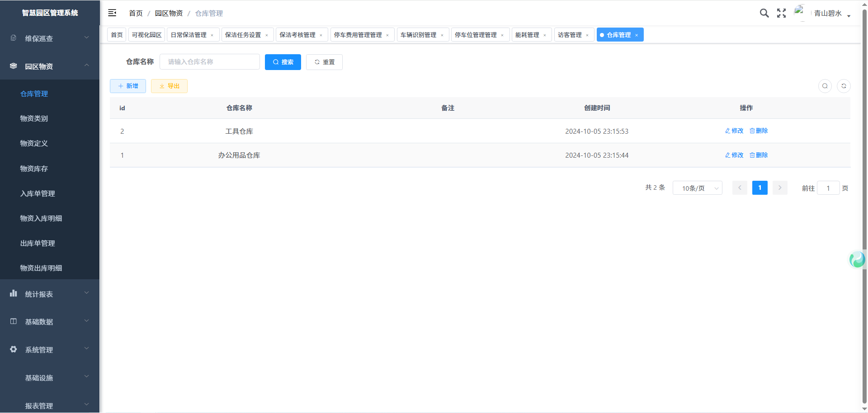Click 修改 for 工具仓库 row
Viewport: 868px width, 413px height.
pyautogui.click(x=734, y=131)
